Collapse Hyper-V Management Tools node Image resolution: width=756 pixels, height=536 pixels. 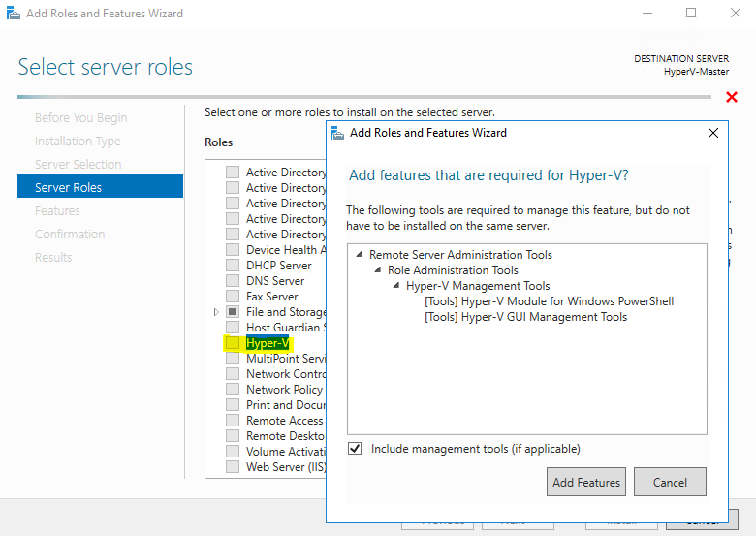396,285
